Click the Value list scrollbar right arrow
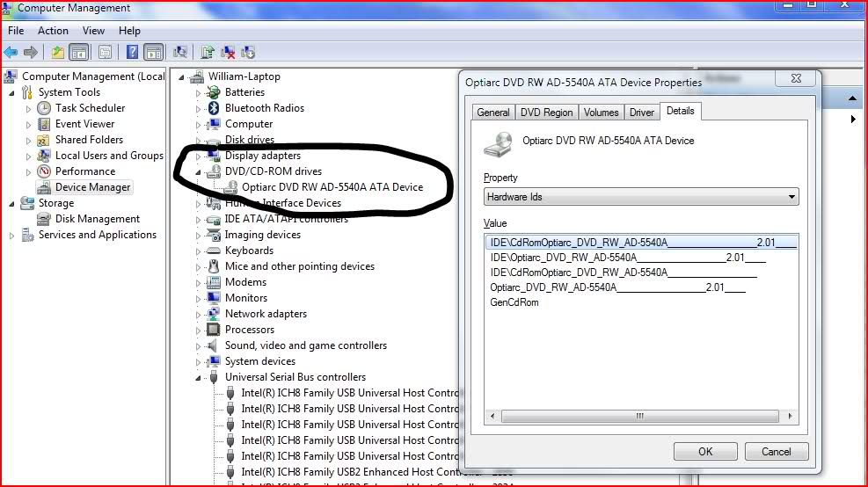The image size is (868, 487). (x=790, y=416)
